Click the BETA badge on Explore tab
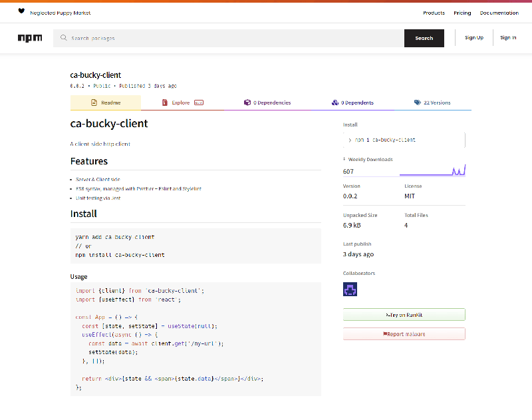Image resolution: width=532 pixels, height=420 pixels. point(199,103)
